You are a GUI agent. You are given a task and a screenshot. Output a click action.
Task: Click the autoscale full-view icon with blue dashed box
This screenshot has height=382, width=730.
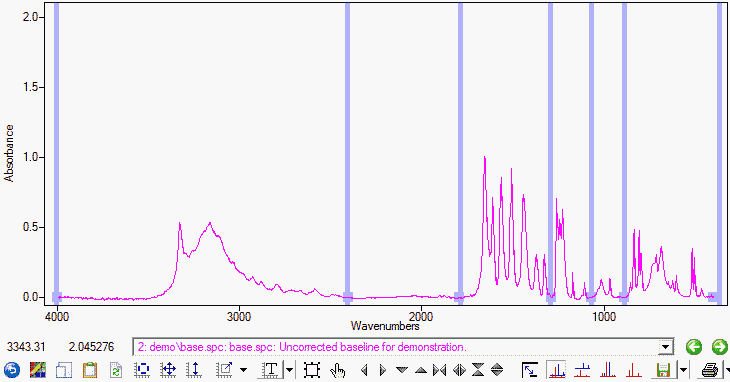pos(142,370)
